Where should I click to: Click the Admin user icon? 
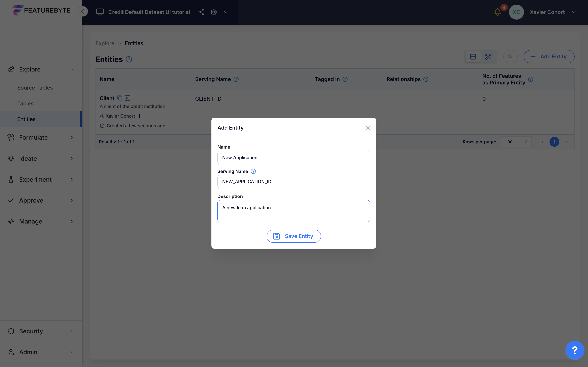point(11,352)
